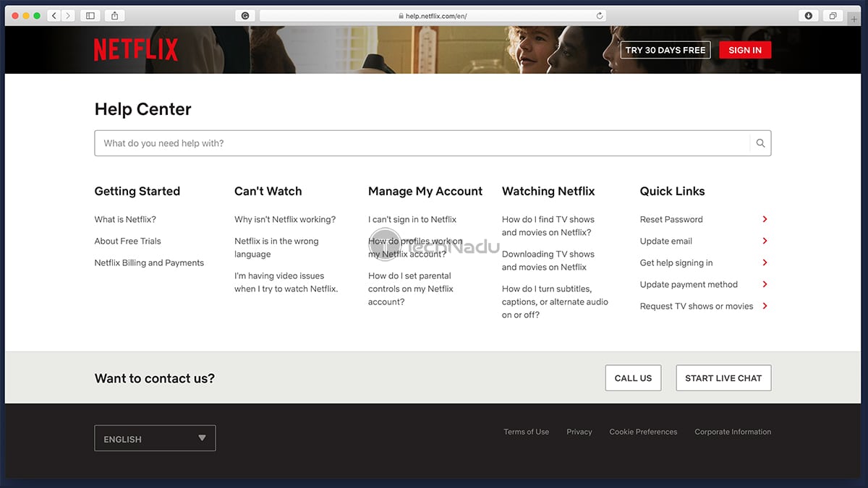The image size is (868, 488).
Task: Click TRY 30 DAYS FREE button
Action: point(665,50)
